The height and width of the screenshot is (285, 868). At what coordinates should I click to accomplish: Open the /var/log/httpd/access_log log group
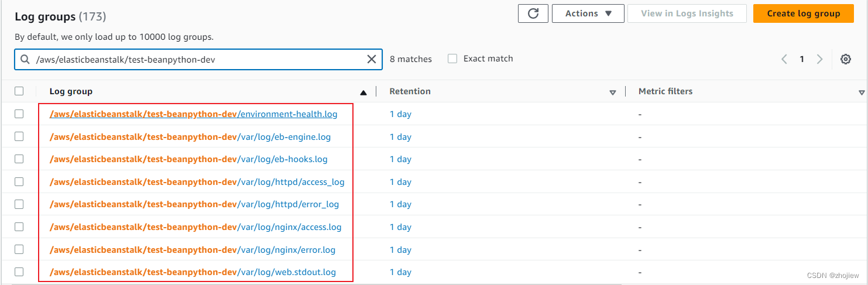(197, 182)
